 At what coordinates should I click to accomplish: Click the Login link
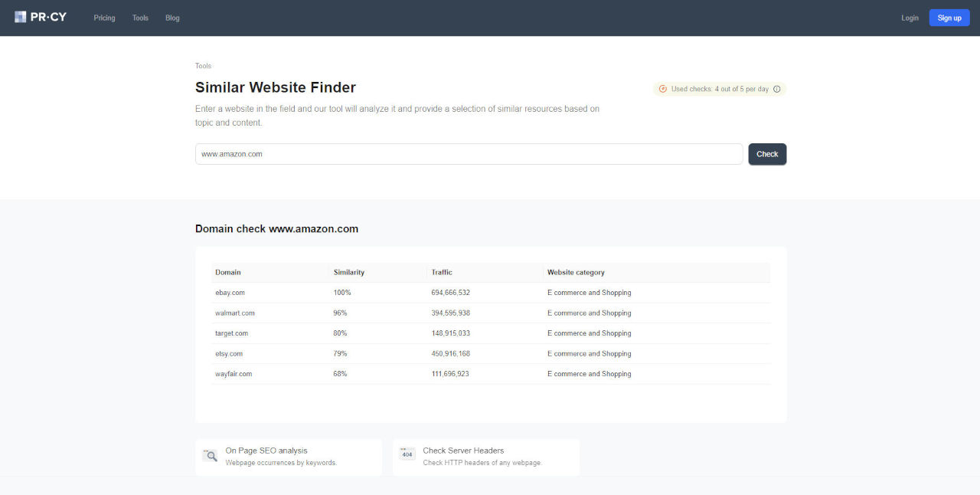(x=910, y=18)
